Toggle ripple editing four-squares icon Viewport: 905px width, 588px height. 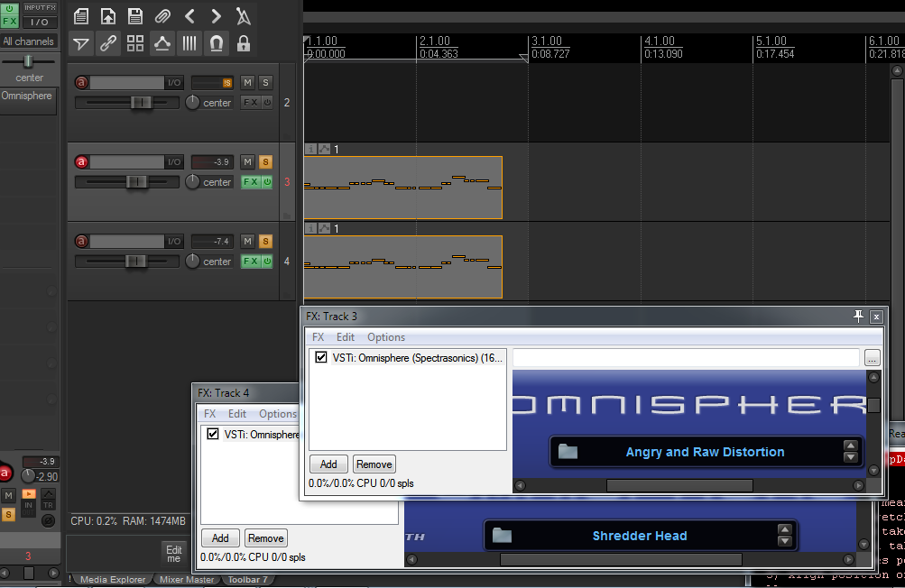point(135,43)
